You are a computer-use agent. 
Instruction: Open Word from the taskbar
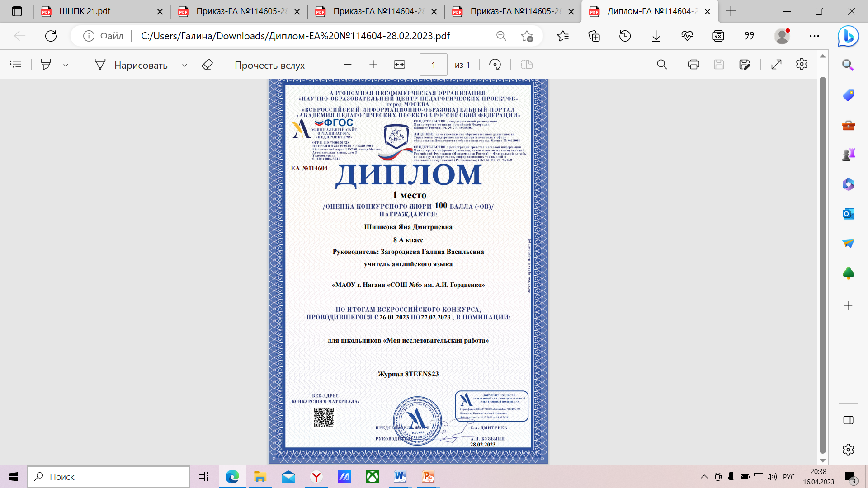(400, 477)
